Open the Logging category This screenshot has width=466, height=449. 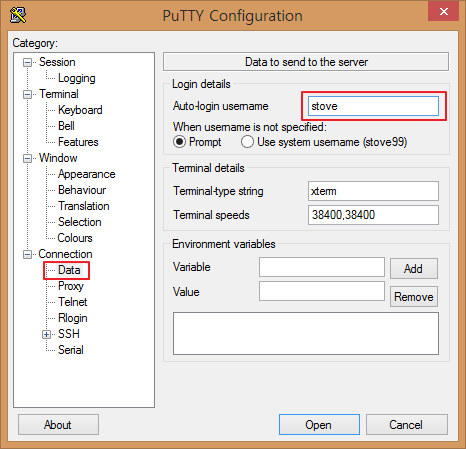coord(77,78)
